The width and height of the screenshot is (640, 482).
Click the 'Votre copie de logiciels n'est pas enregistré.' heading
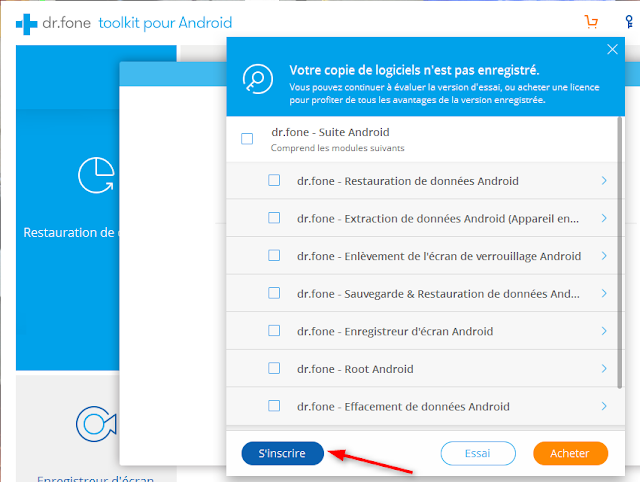(x=414, y=70)
